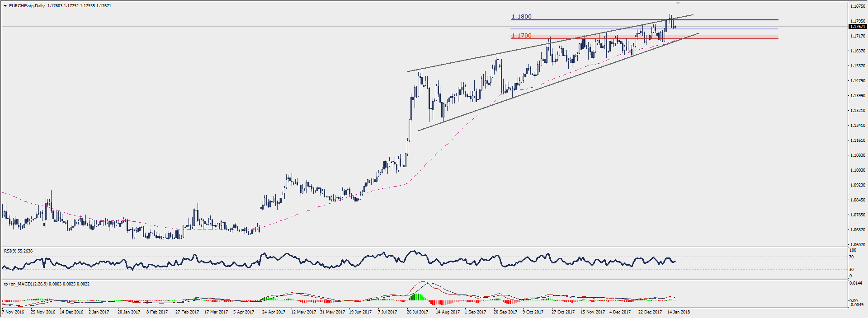Click the 12 May 2017 date label
This screenshot has height=318, width=868.
[303, 312]
